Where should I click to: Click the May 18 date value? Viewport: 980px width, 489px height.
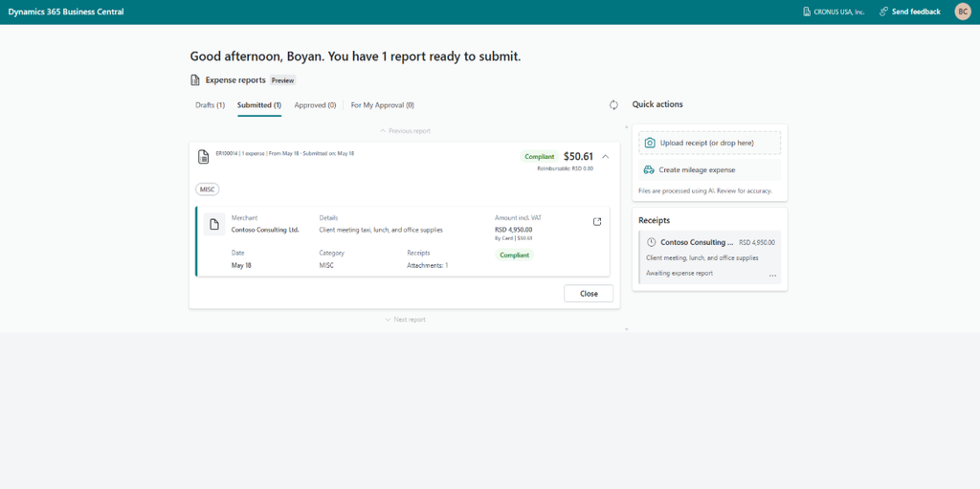pos(241,265)
